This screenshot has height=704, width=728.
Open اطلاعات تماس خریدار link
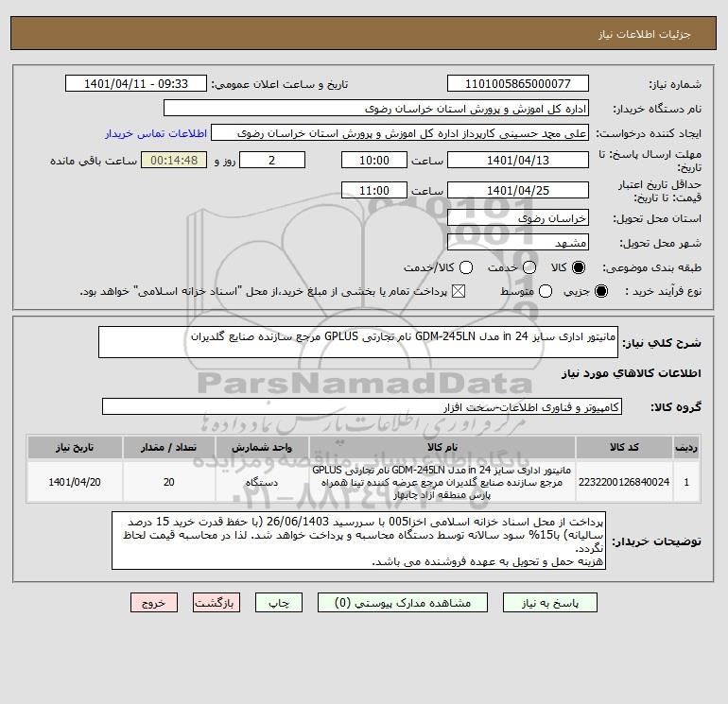point(156,133)
